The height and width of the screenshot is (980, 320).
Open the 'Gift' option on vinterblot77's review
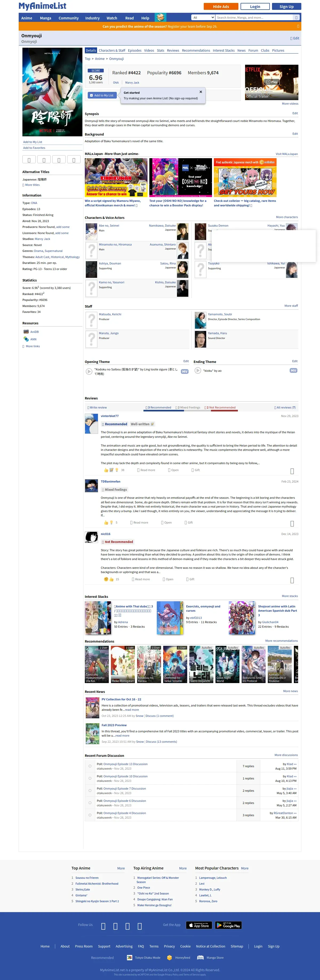pos(196,470)
